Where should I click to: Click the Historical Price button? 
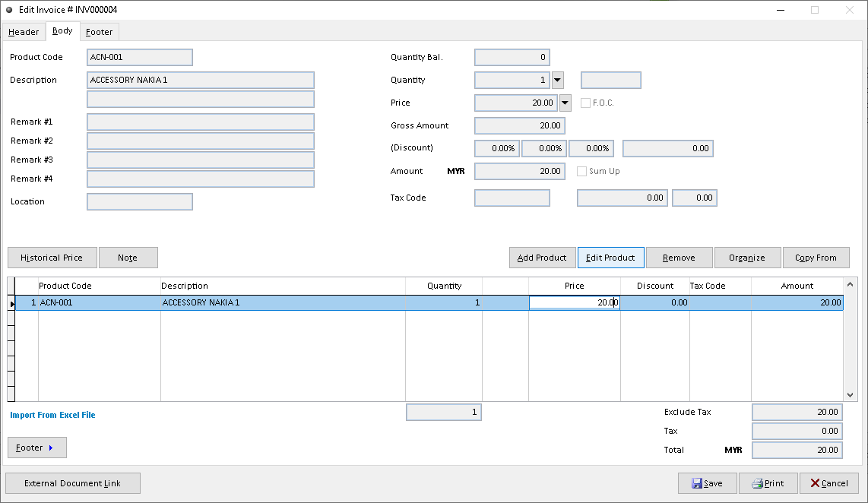pos(52,258)
